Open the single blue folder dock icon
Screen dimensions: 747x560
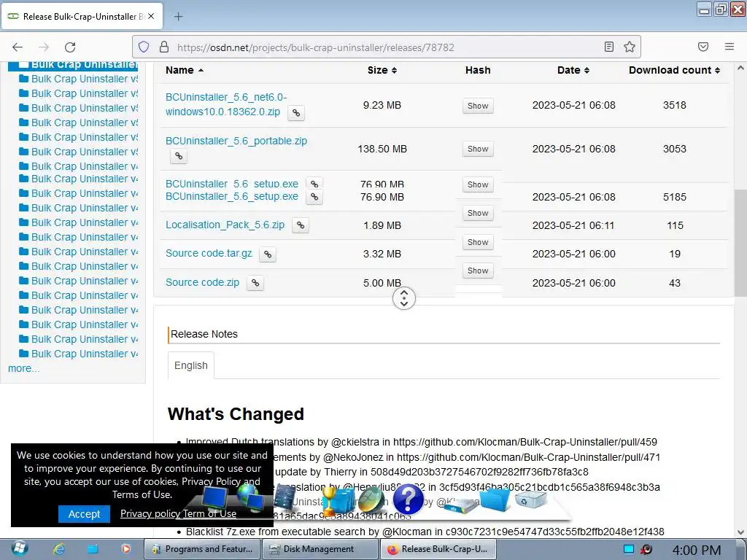[x=495, y=500]
